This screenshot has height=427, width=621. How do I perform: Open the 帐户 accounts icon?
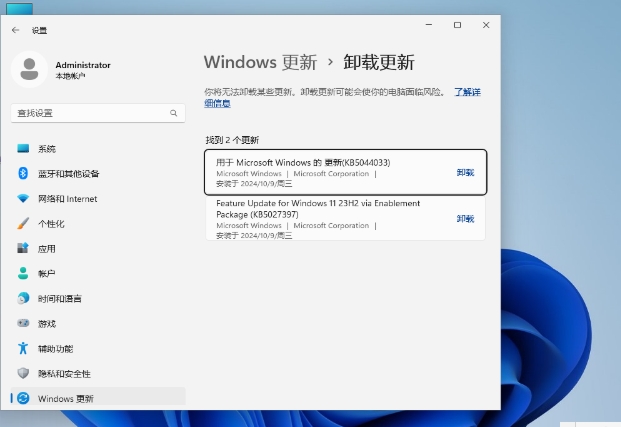point(23,273)
